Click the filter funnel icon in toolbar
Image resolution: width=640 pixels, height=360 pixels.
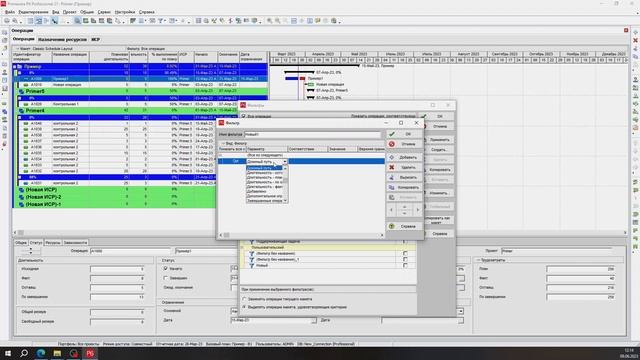click(x=161, y=21)
